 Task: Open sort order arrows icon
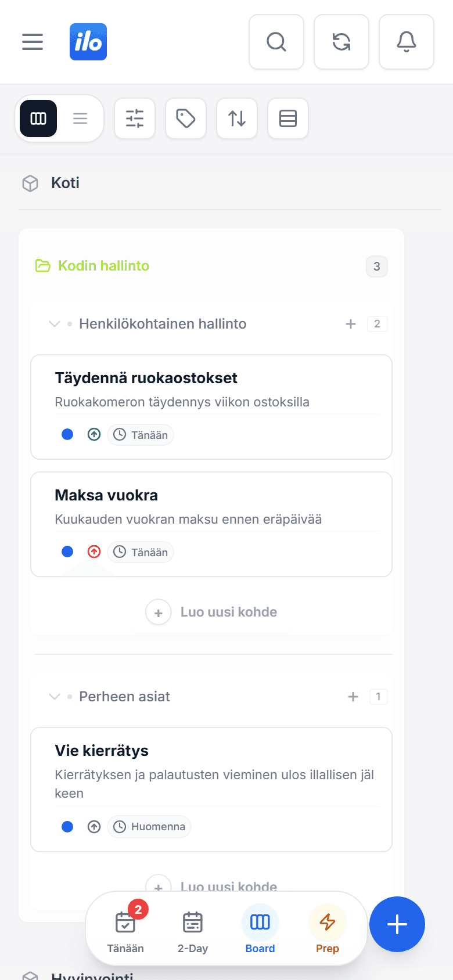[237, 118]
